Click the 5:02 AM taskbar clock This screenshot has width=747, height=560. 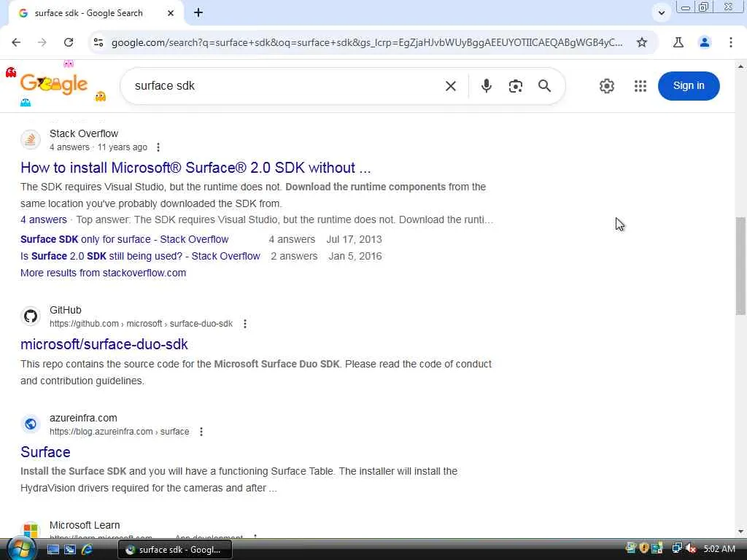tap(719, 549)
